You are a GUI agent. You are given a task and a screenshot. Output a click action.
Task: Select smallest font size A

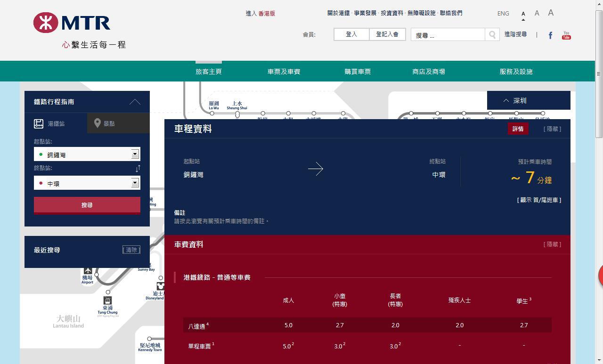(523, 14)
